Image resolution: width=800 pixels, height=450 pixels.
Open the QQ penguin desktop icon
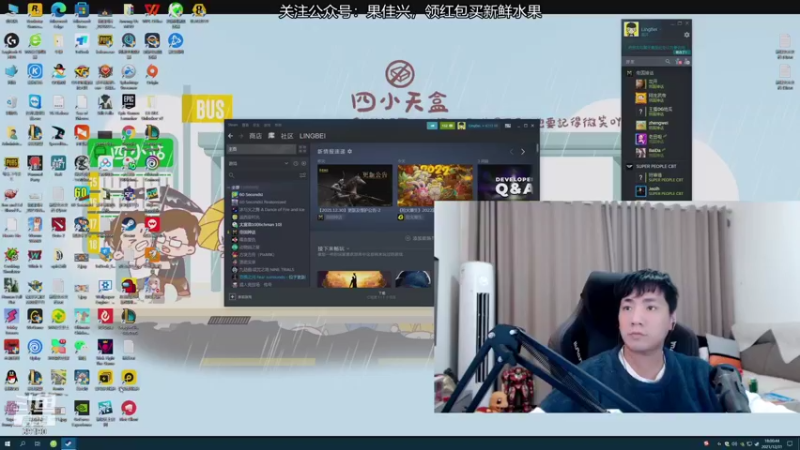tap(11, 378)
